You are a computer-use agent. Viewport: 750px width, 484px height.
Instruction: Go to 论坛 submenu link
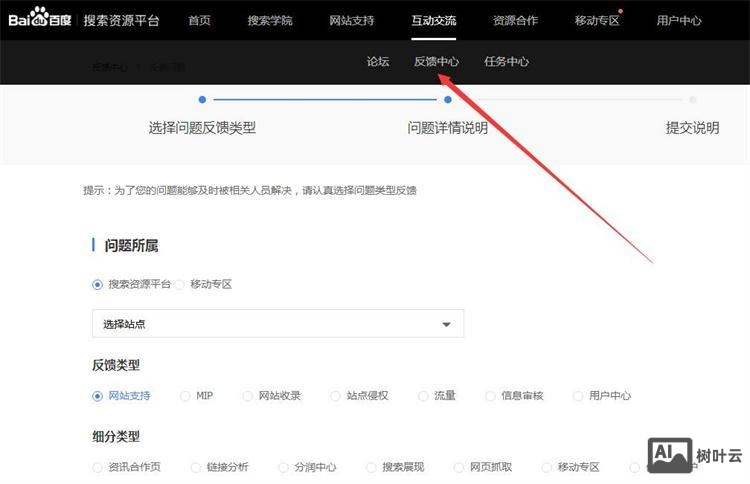(x=378, y=62)
